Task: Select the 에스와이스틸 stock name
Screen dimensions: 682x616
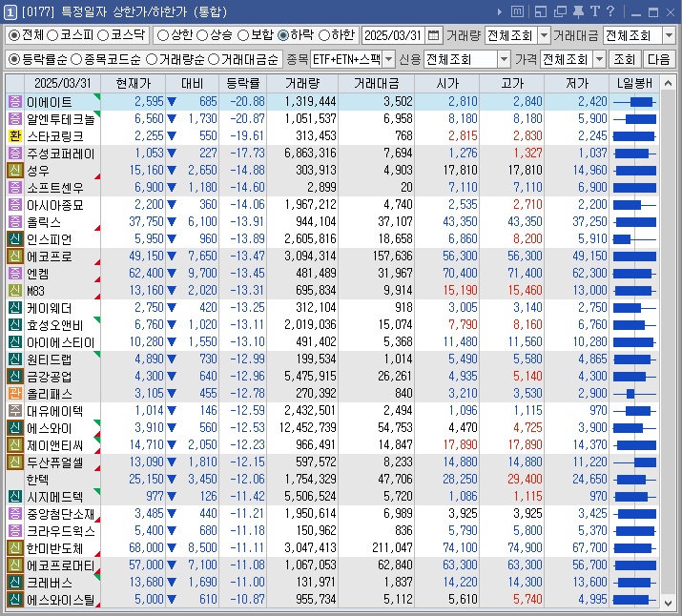Action: pyautogui.click(x=60, y=600)
